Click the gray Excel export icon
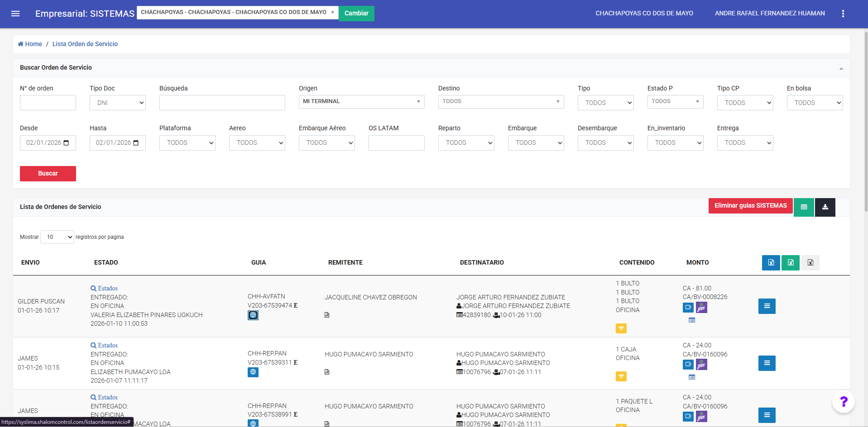The image size is (868, 427). pyautogui.click(x=810, y=263)
